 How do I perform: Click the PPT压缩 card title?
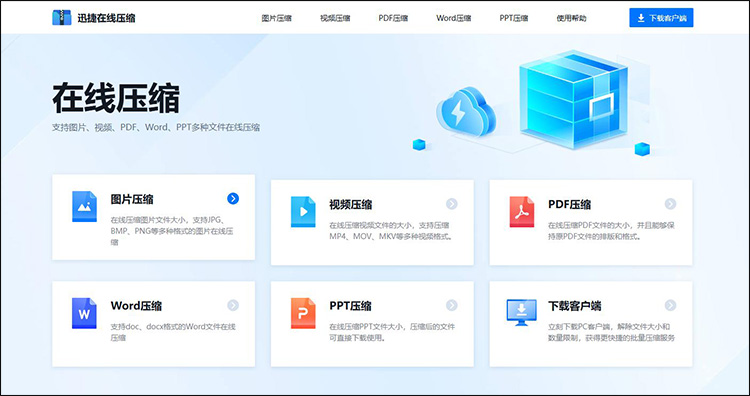[x=351, y=306]
